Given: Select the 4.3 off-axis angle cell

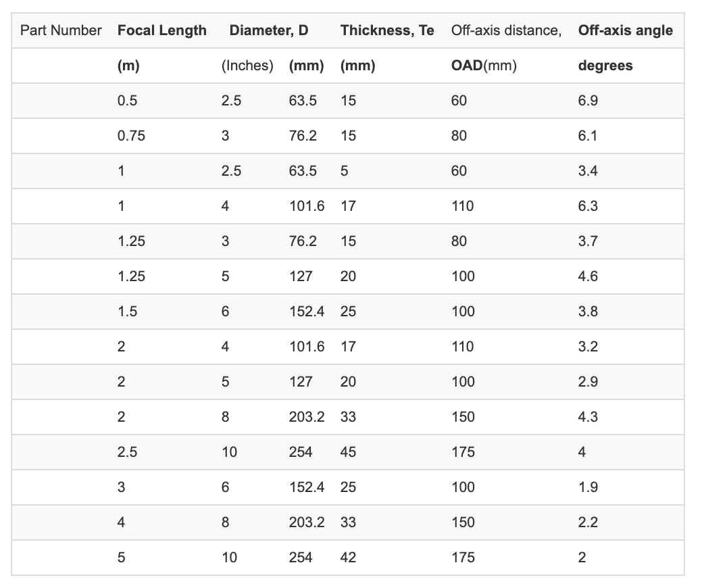Looking at the screenshot, I should 588,417.
